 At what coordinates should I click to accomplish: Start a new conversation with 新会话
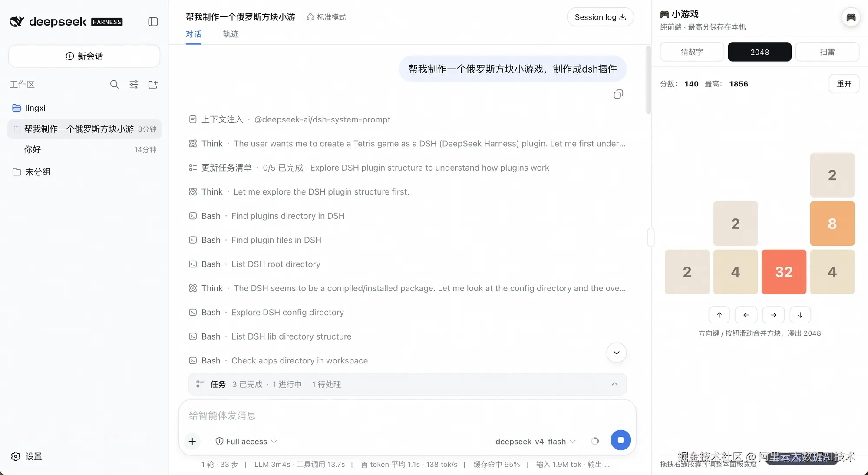pos(84,56)
